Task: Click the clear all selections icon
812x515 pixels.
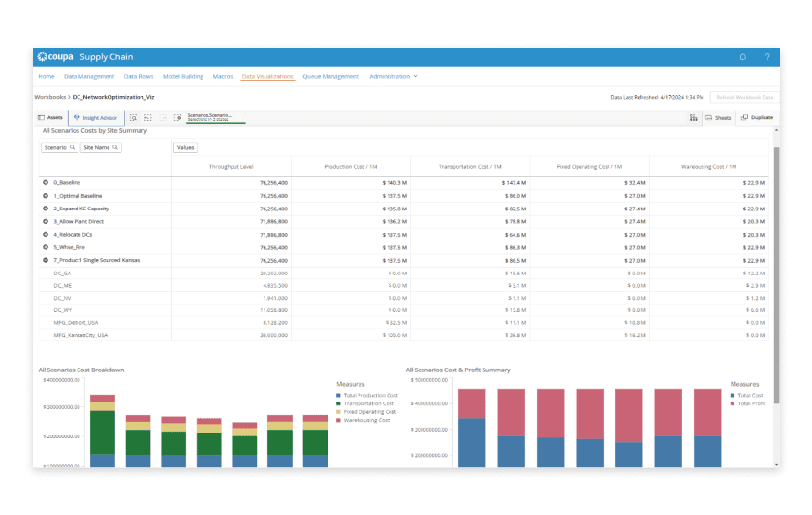Action: point(177,118)
